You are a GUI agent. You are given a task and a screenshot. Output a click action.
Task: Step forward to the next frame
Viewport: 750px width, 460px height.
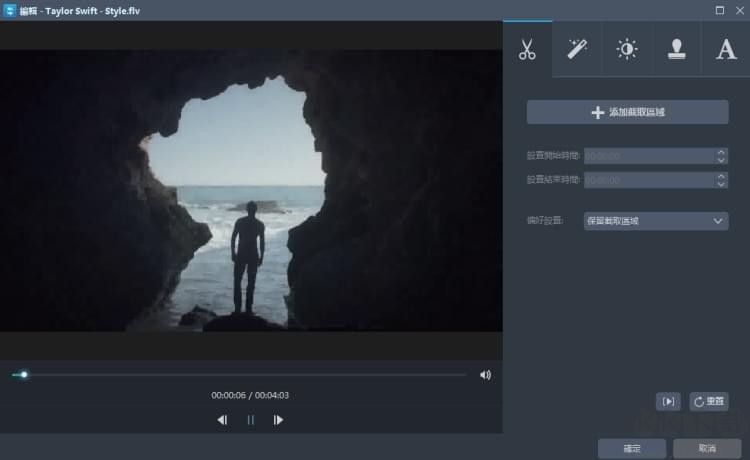click(278, 420)
